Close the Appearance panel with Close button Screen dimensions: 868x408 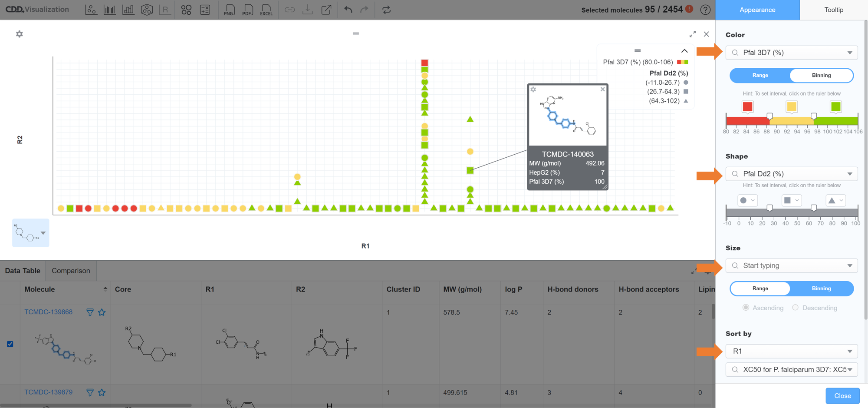(x=842, y=396)
